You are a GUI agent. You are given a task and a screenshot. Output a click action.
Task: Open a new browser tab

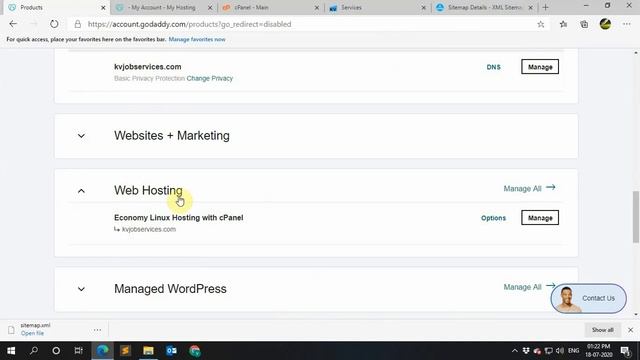pyautogui.click(x=545, y=7)
